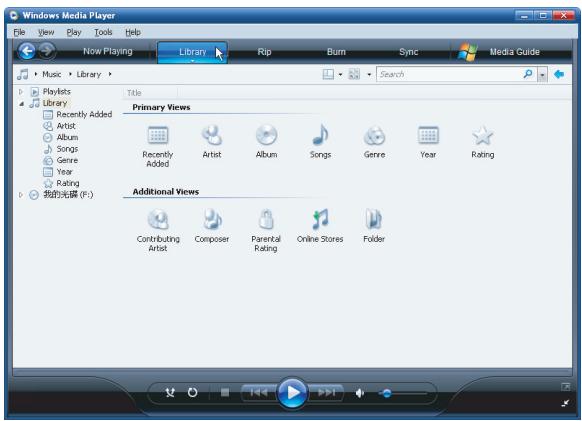Click the search magnifier icon

(528, 74)
